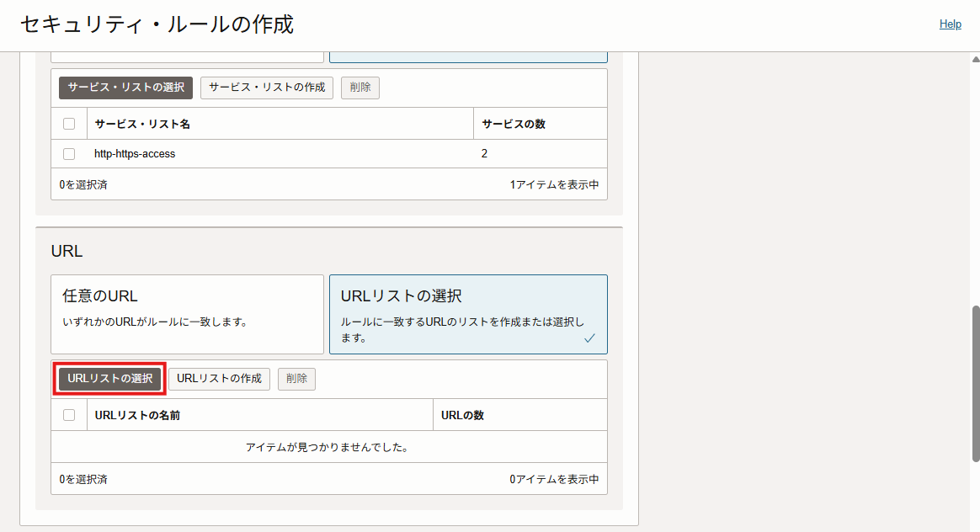Click the サービス・リストの選択 button
Viewport: 980px width, 532px height.
(x=125, y=88)
